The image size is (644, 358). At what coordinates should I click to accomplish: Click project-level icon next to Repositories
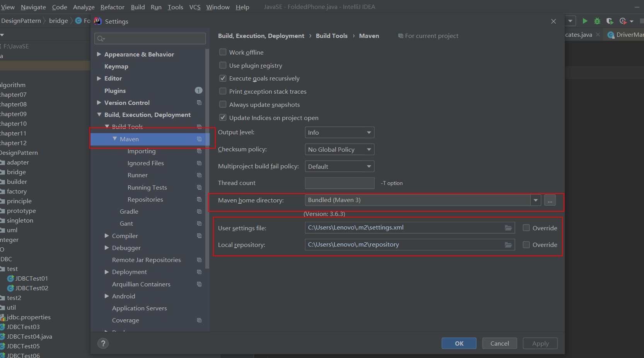click(199, 199)
